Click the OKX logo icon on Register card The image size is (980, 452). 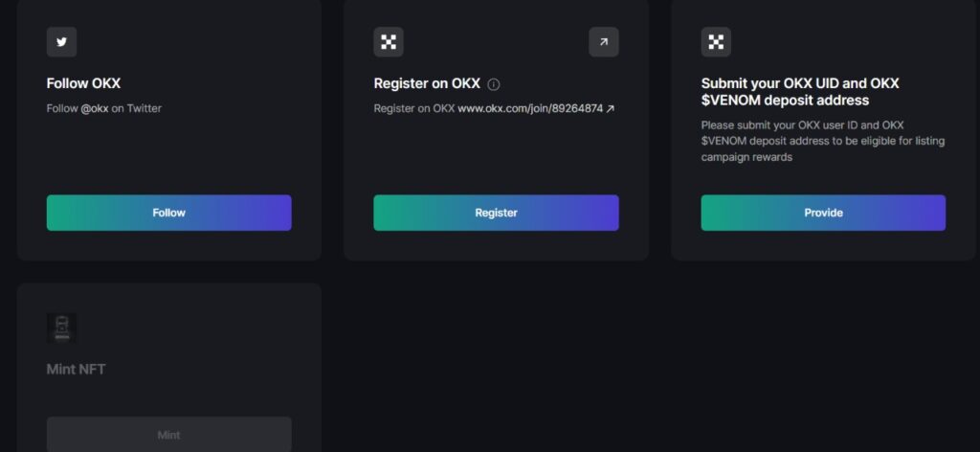pyautogui.click(x=389, y=42)
